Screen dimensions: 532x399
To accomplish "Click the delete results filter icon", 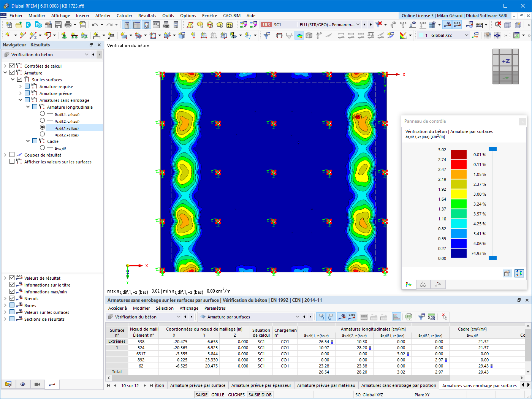I will [x=379, y=25].
